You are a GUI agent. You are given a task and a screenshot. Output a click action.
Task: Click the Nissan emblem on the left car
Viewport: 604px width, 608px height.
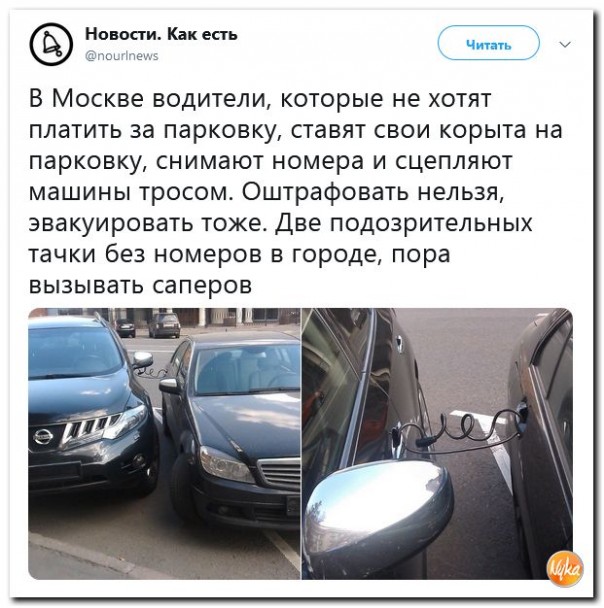pyautogui.click(x=43, y=437)
